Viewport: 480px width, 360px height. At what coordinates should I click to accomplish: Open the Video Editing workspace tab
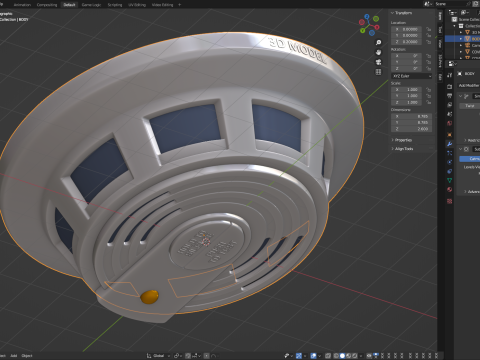tap(163, 5)
